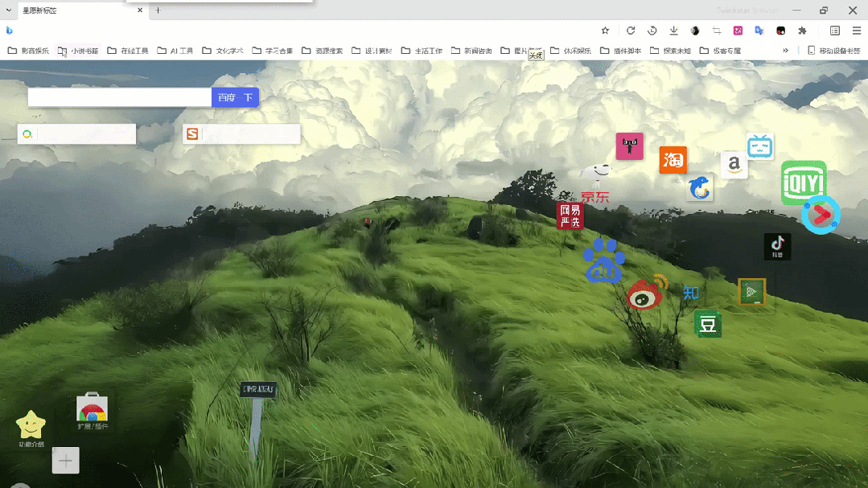Open the 探索未知 bookmark folder
This screenshot has height=488, width=868.
(670, 51)
